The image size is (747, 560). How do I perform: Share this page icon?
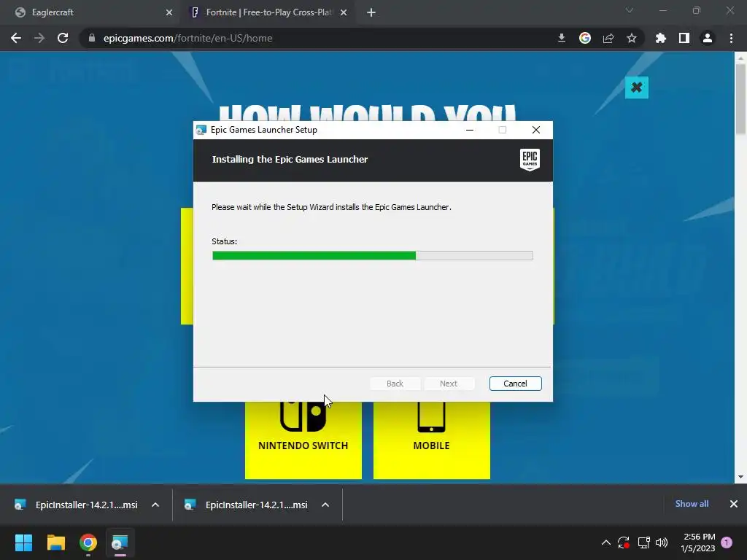608,38
